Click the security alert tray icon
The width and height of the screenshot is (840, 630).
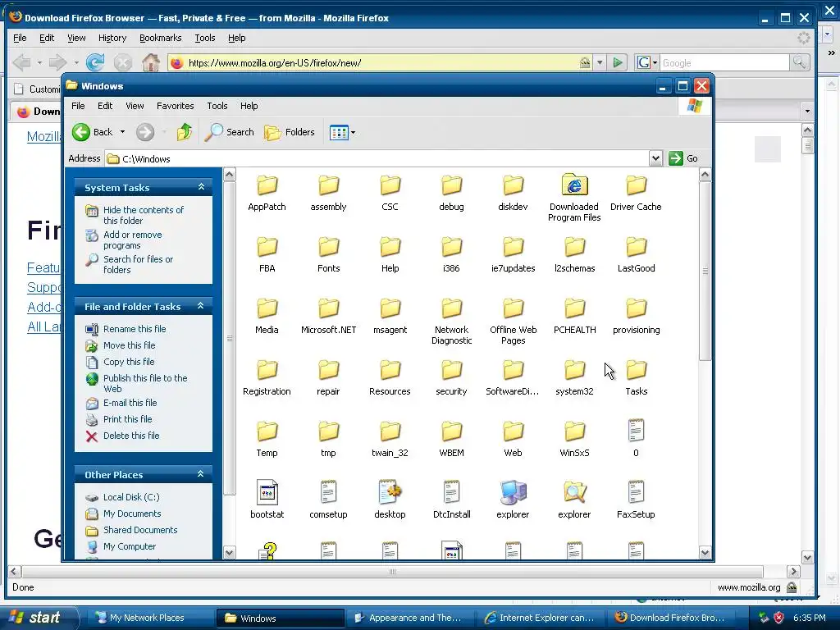click(778, 618)
